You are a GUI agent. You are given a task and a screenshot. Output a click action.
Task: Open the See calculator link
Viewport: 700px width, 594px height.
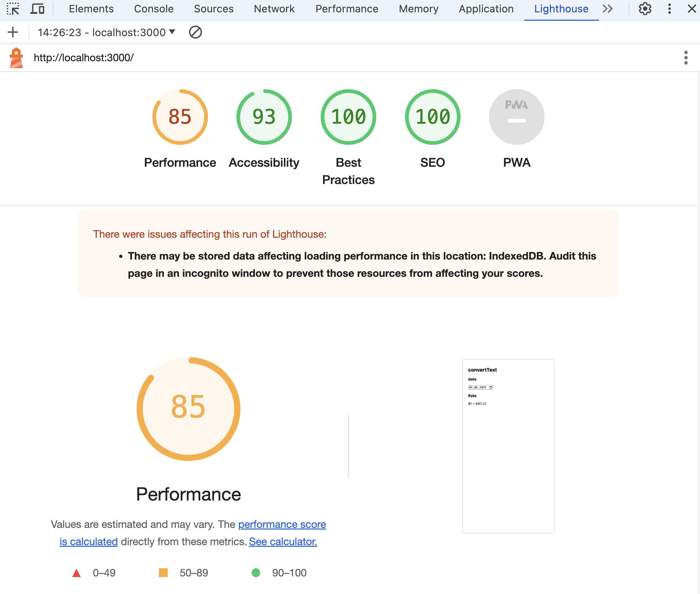click(x=283, y=542)
